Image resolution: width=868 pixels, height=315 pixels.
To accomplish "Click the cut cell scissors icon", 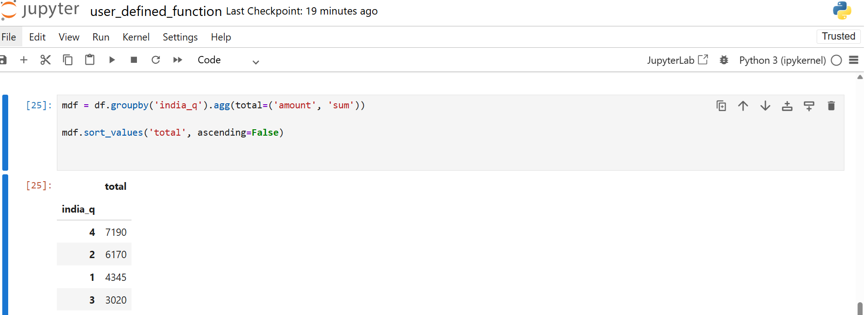I will pos(45,60).
